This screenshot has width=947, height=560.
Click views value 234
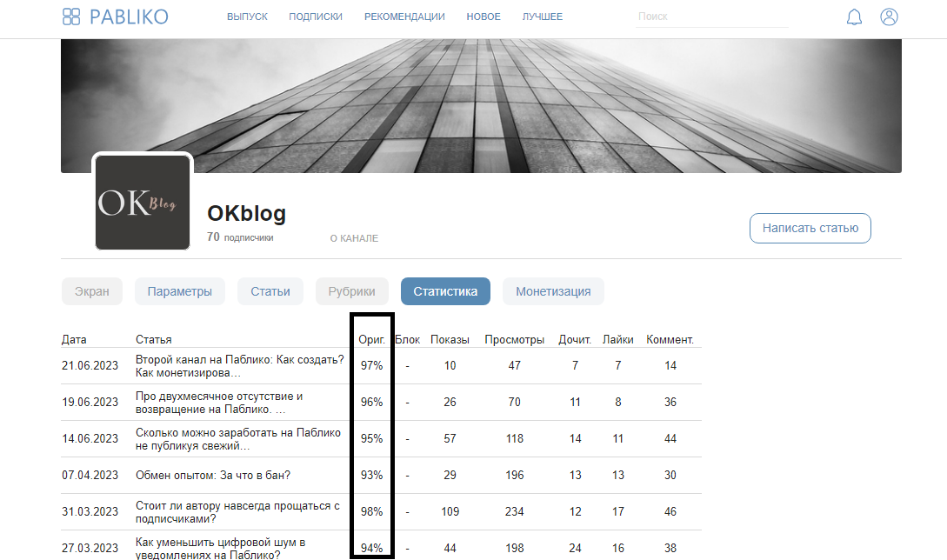515,512
